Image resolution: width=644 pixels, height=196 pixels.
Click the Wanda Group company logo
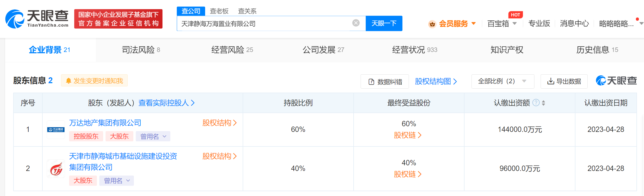56,130
